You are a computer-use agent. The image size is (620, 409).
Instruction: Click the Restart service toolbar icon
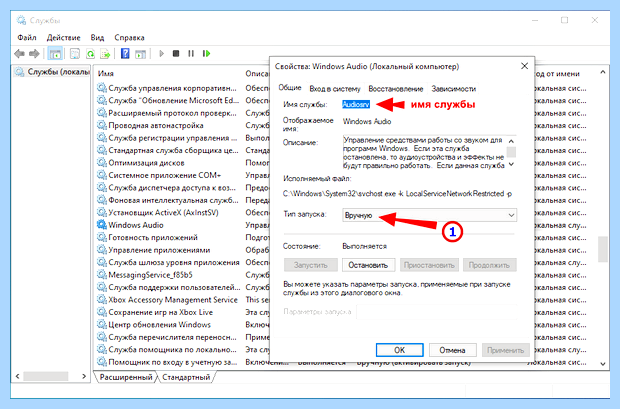coord(206,53)
